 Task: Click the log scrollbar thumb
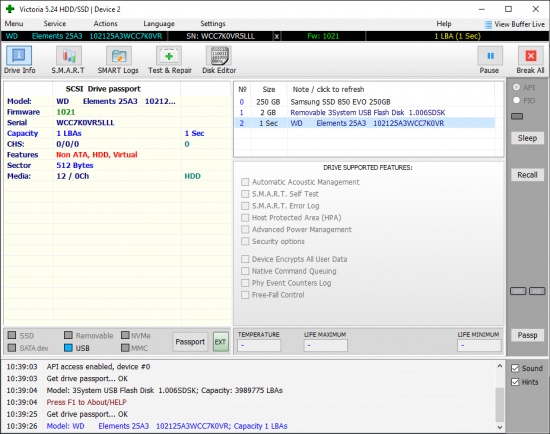point(500,404)
